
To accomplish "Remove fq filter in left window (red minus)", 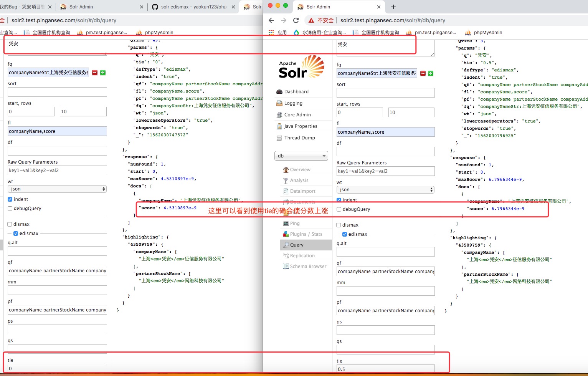I will tap(95, 73).
